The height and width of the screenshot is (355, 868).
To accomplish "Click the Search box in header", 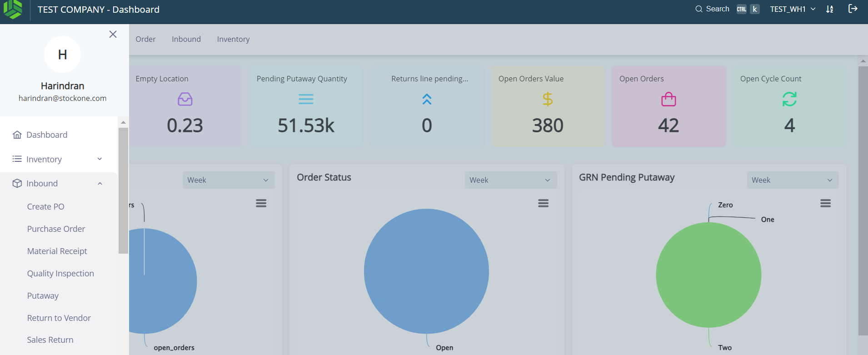I will pos(713,9).
